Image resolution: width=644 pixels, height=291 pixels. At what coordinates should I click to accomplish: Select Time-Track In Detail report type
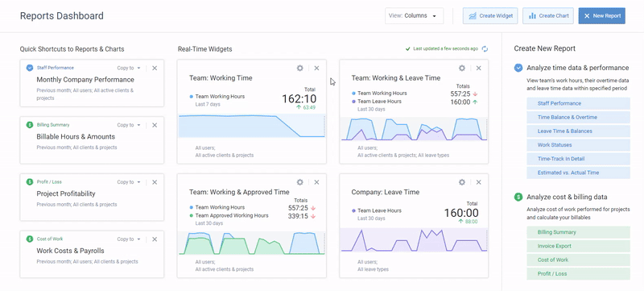578,159
